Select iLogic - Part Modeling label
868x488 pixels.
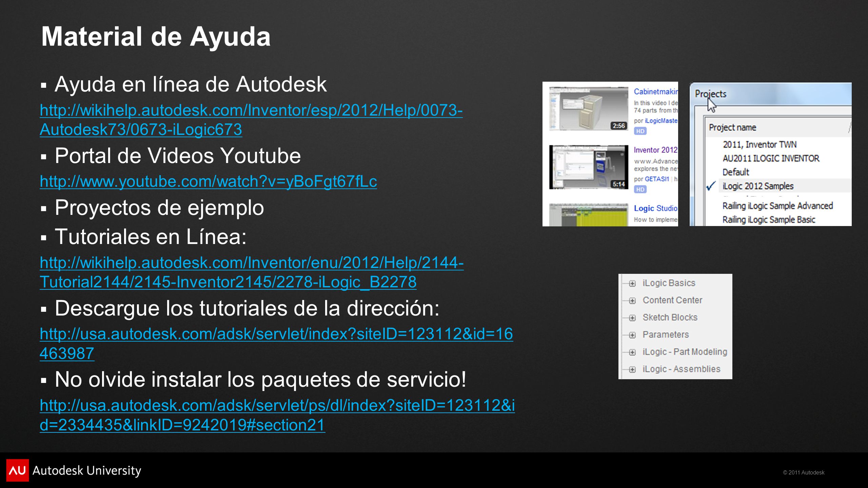click(x=685, y=352)
